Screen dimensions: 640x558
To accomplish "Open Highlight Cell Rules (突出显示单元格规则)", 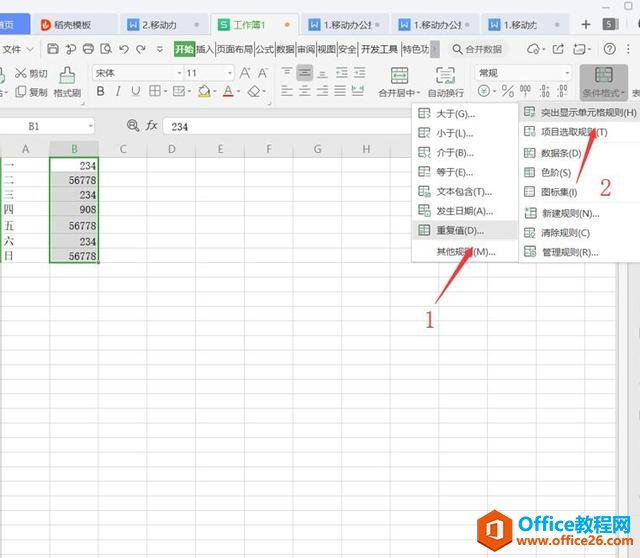I will (580, 112).
